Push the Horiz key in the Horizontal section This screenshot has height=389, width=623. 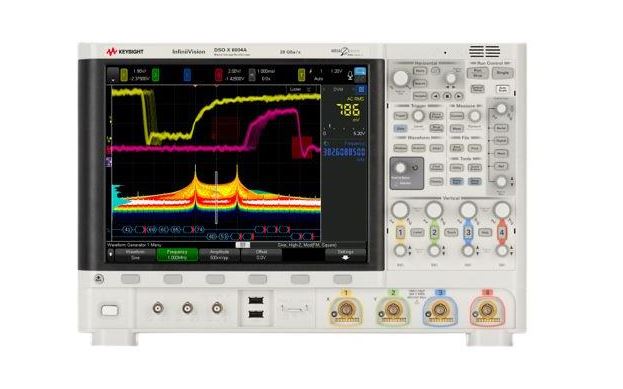[x=420, y=71]
